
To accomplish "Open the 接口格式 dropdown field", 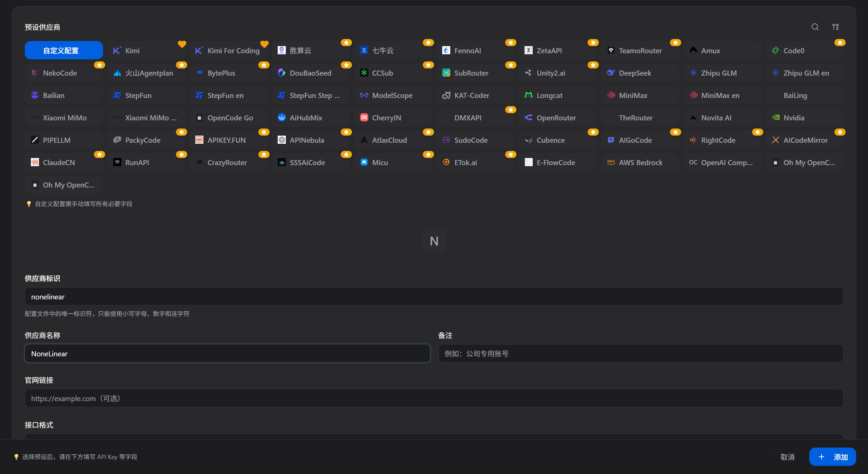I will tap(434, 437).
